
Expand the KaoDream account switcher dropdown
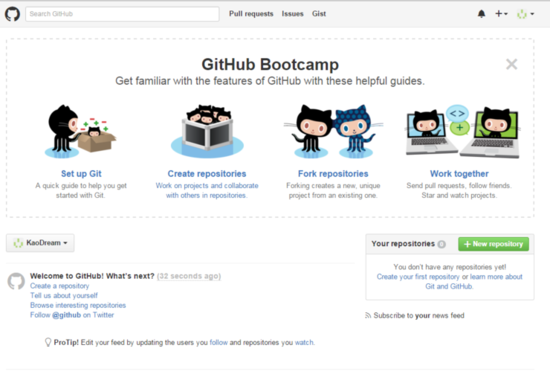point(40,243)
